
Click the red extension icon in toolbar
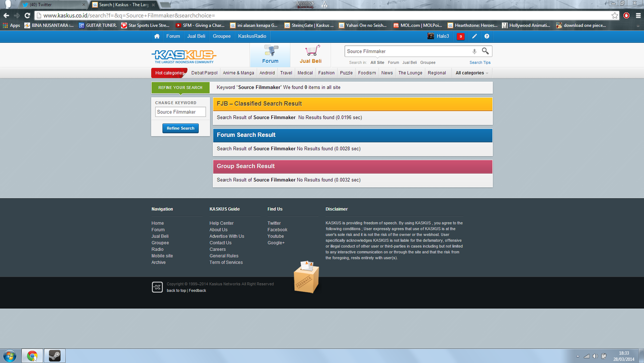[626, 16]
